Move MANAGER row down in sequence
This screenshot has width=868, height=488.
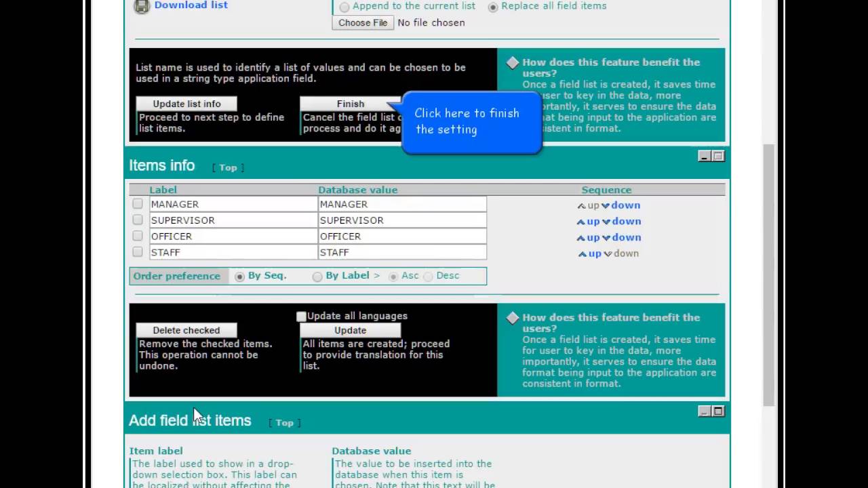[621, 205]
